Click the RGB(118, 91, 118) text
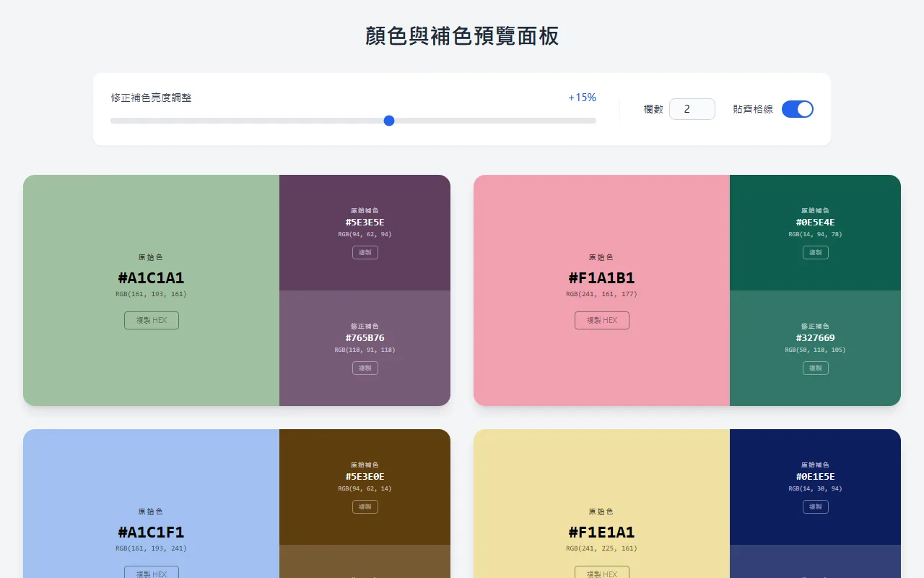The height and width of the screenshot is (578, 924). coord(365,350)
